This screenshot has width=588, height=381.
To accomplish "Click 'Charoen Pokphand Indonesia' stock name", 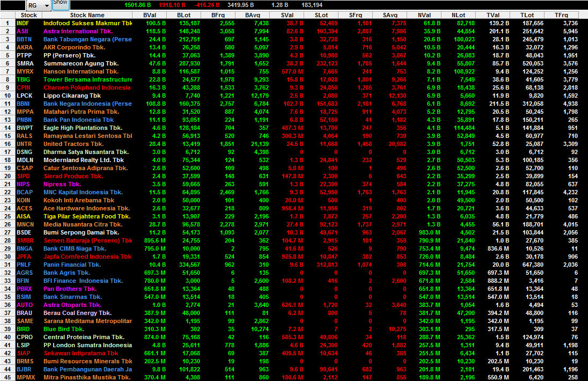I will 87,88.
